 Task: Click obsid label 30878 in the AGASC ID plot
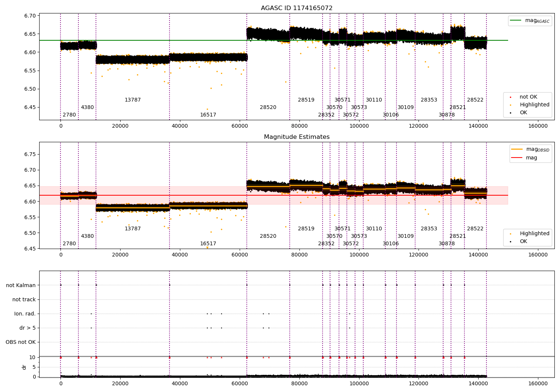447,115
